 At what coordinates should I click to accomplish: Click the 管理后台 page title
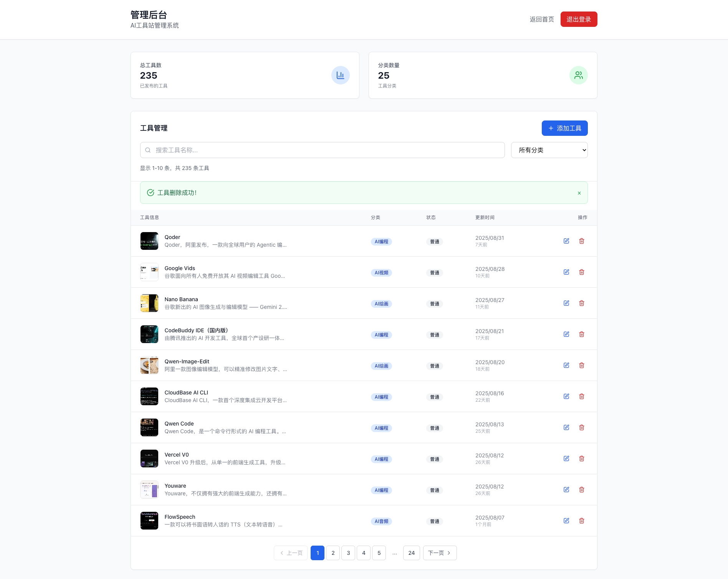point(149,15)
